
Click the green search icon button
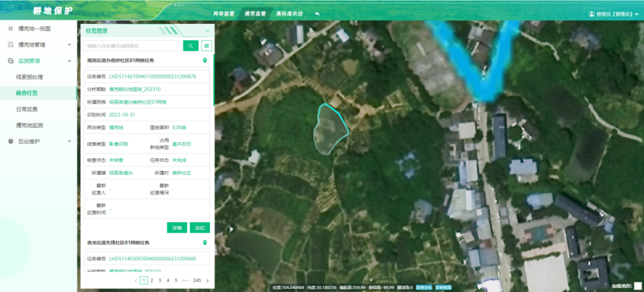click(x=190, y=45)
